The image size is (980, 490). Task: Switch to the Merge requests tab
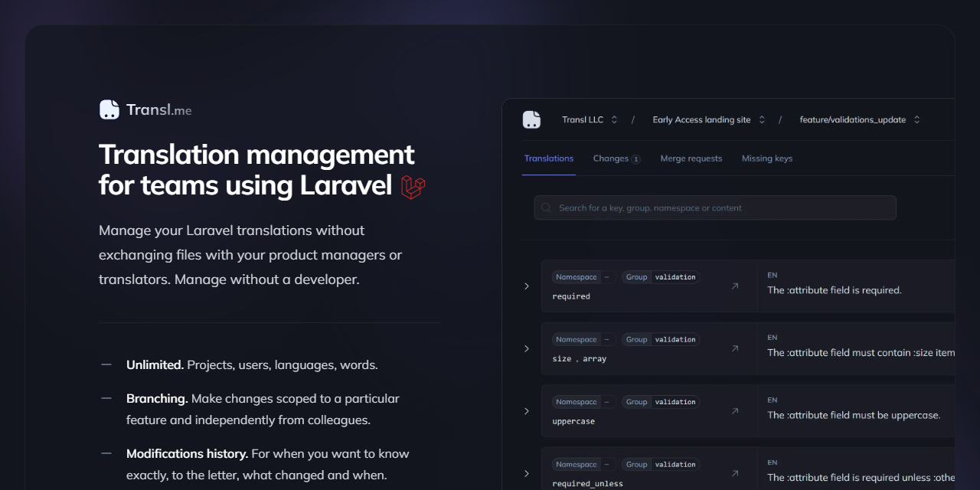pos(691,158)
